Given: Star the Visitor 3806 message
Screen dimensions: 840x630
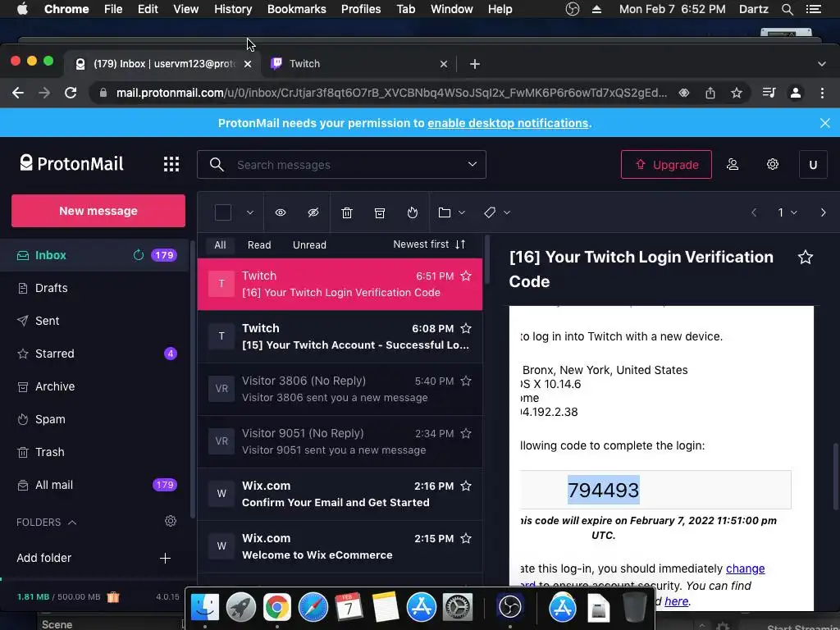Looking at the screenshot, I should click(466, 381).
